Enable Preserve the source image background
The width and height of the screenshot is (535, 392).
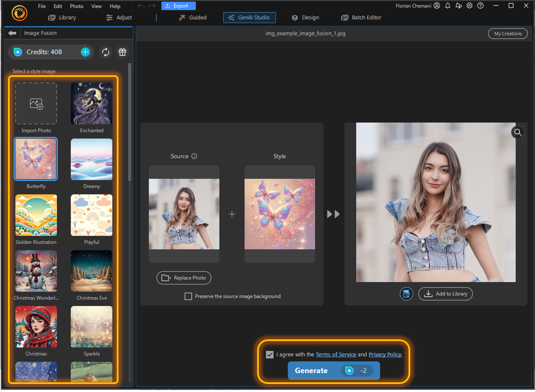coord(188,296)
